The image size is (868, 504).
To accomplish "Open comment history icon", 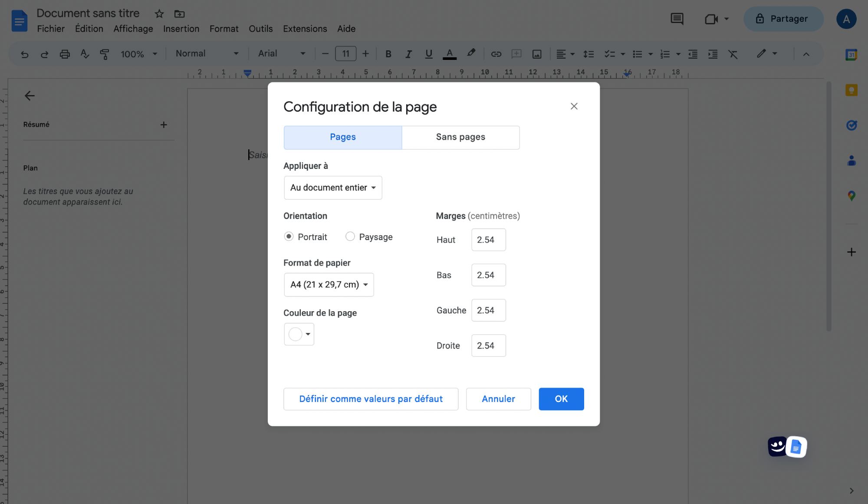I will [677, 19].
